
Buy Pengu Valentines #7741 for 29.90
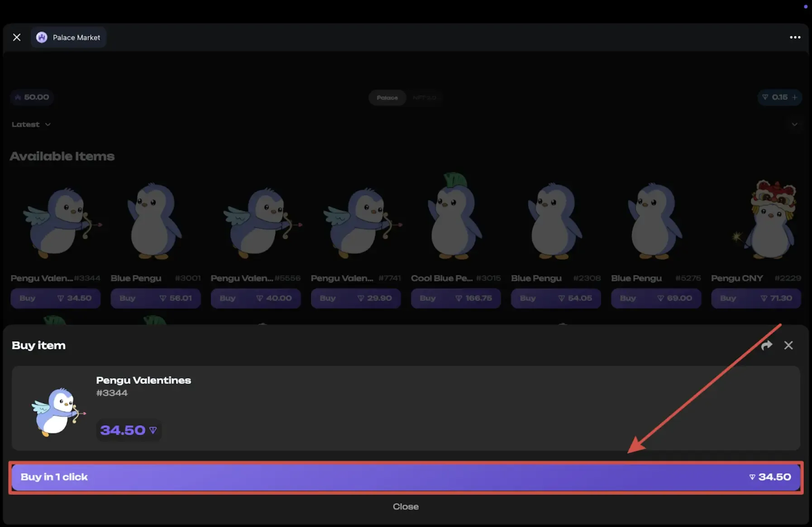coord(355,298)
